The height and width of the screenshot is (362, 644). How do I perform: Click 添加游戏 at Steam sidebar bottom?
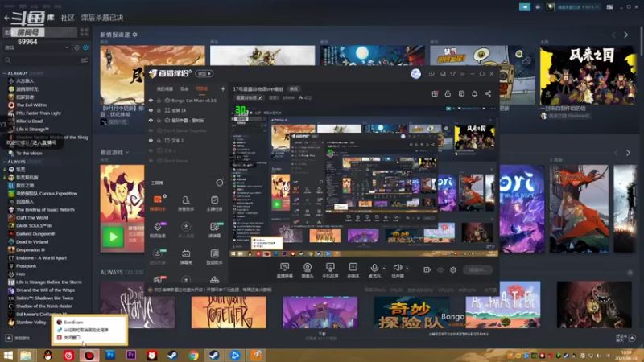18,338
